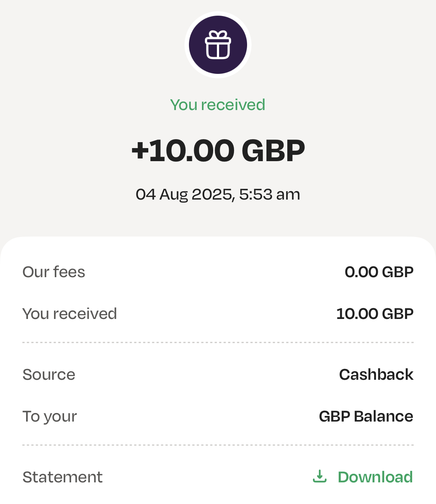Tap the dotted divider below You received
Screen dimensions: 436x504
tap(218, 342)
